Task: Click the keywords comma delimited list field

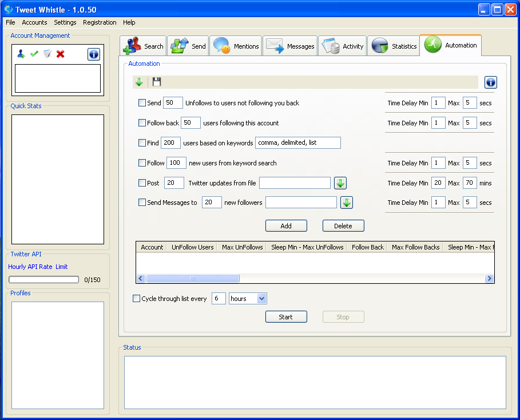Action: click(298, 142)
